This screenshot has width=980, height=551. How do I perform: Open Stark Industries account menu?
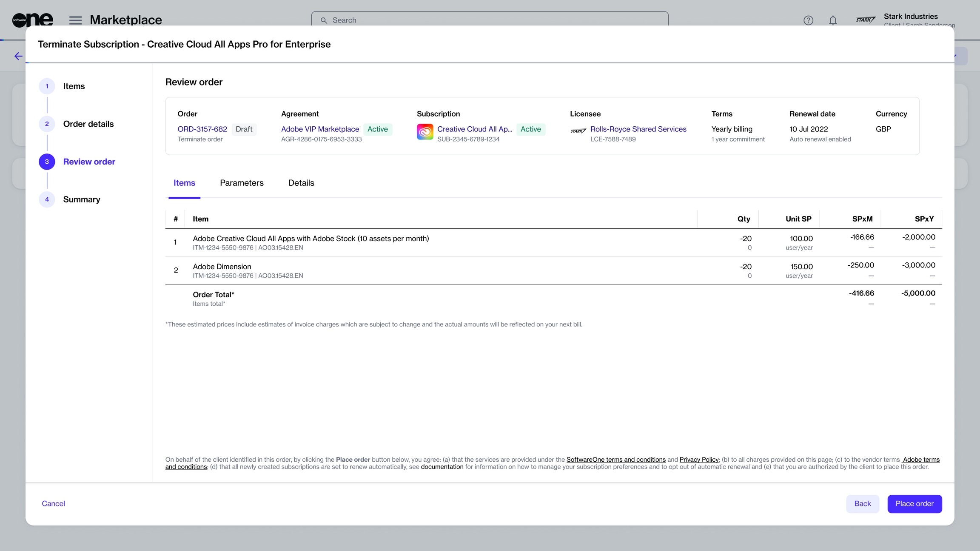[x=910, y=17]
